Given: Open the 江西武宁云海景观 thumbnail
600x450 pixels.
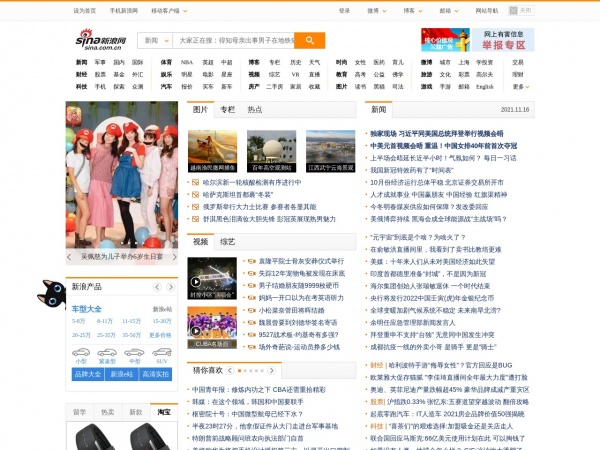Looking at the screenshot, I should (x=331, y=151).
